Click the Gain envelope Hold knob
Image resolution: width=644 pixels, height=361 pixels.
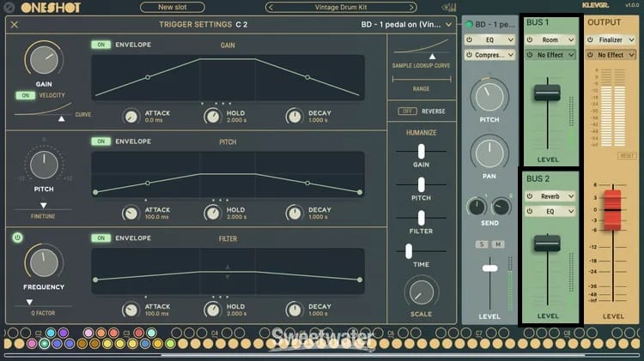pos(213,117)
